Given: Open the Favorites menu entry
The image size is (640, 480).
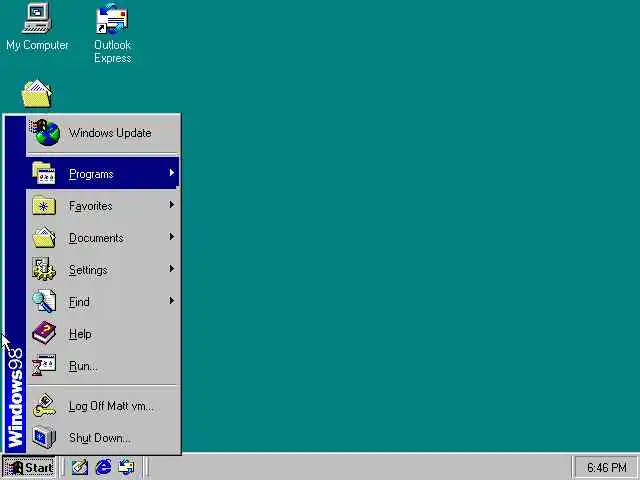Looking at the screenshot, I should pyautogui.click(x=103, y=205).
